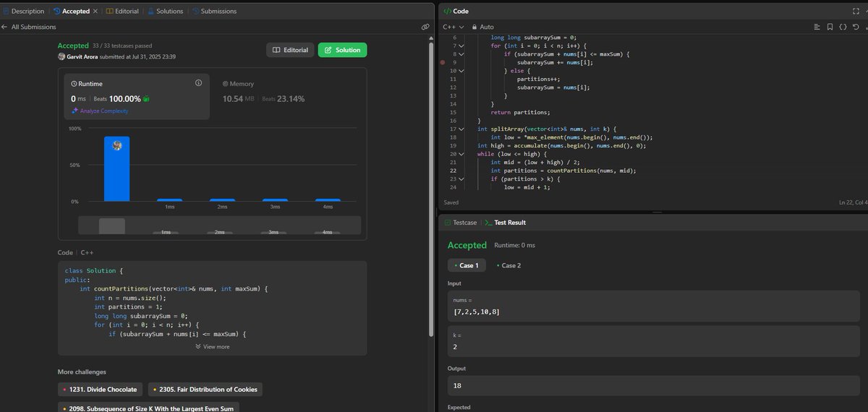Viewport: 868px width, 412px height.
Task: Copy submission link icon
Action: click(x=426, y=27)
